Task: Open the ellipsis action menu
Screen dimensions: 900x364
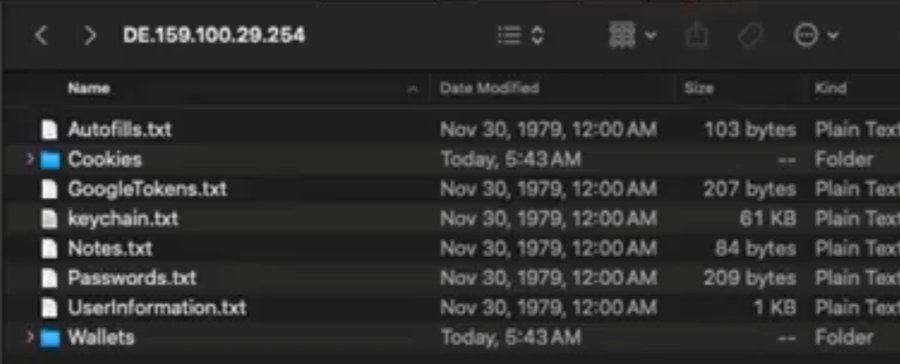Action: click(816, 36)
